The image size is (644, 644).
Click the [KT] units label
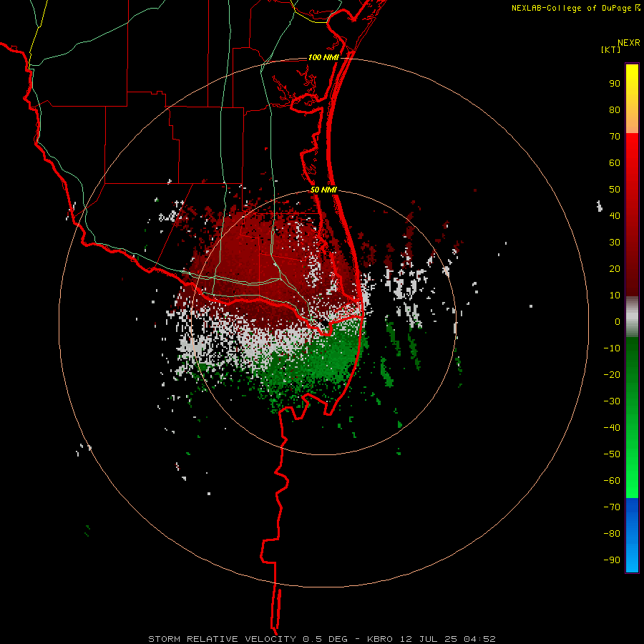[x=611, y=49]
